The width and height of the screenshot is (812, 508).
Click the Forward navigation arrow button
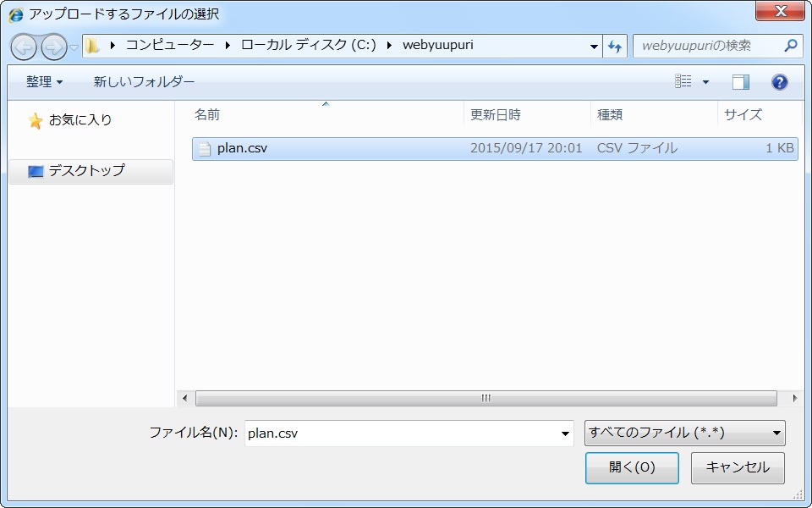pos(53,47)
